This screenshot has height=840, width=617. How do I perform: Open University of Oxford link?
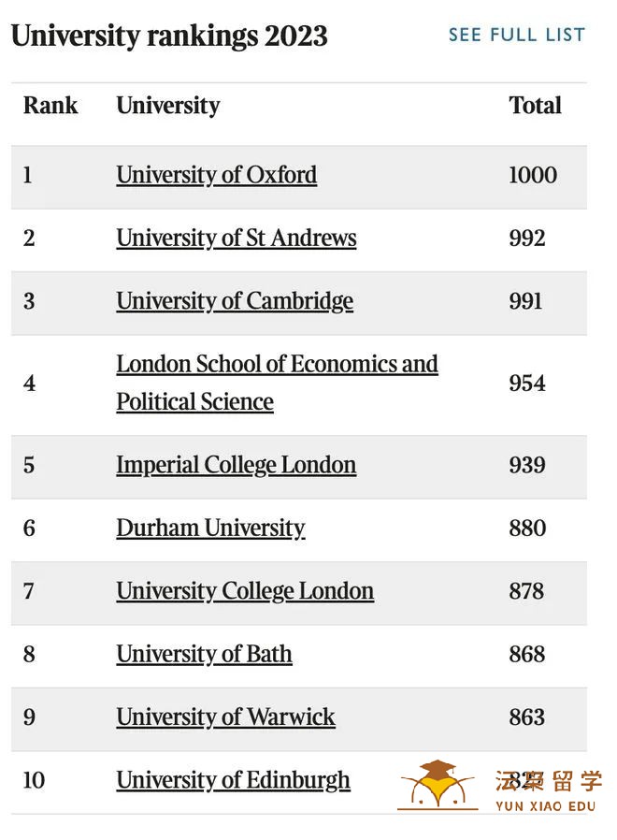[216, 175]
